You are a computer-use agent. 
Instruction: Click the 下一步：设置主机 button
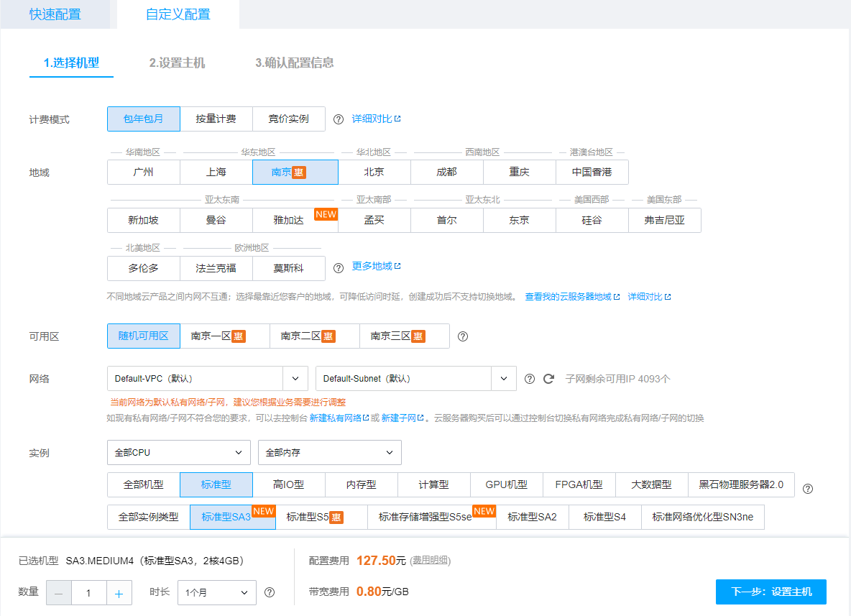pos(770,592)
